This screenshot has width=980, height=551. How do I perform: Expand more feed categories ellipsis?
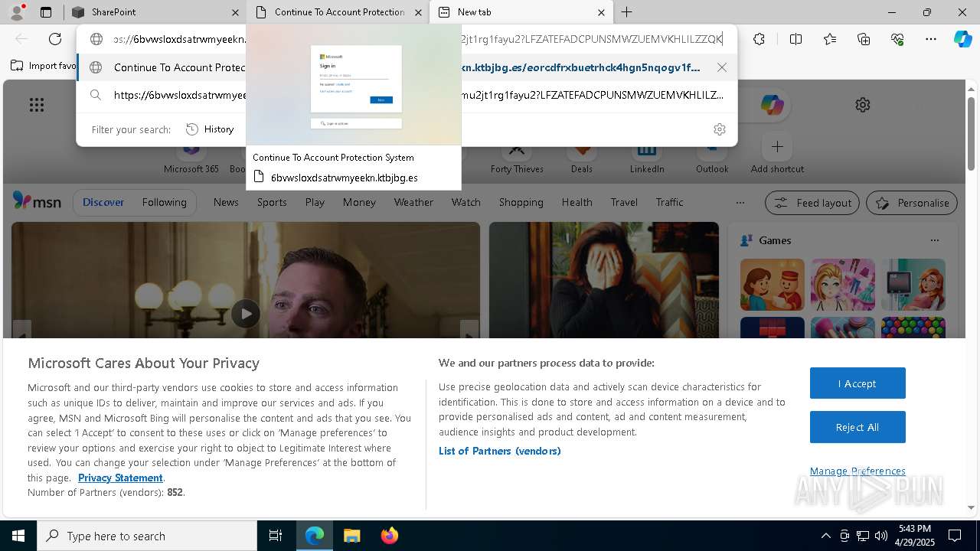point(740,203)
